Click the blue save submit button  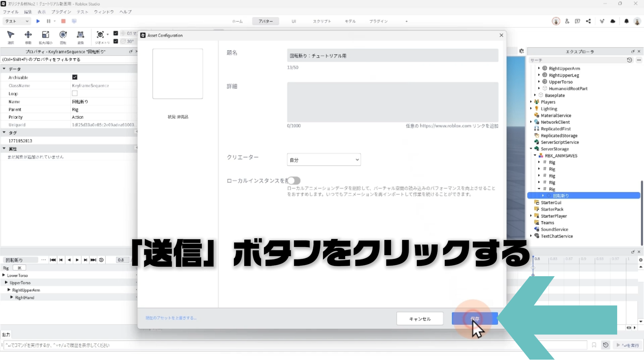coord(474,319)
